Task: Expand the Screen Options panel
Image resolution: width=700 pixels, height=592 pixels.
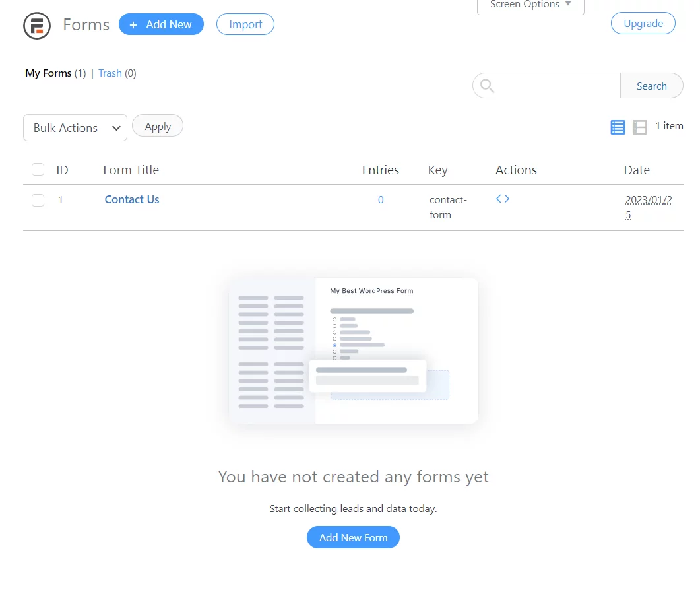Action: (x=530, y=5)
